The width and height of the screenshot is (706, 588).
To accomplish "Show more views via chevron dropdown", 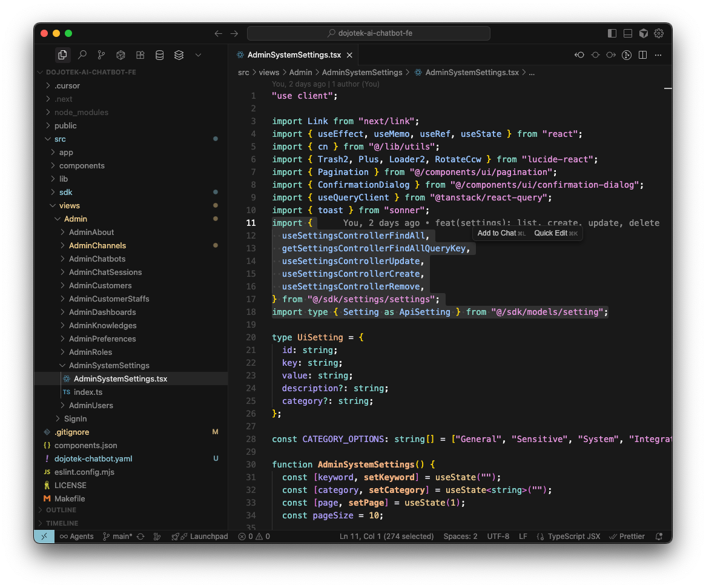I will 198,55.
